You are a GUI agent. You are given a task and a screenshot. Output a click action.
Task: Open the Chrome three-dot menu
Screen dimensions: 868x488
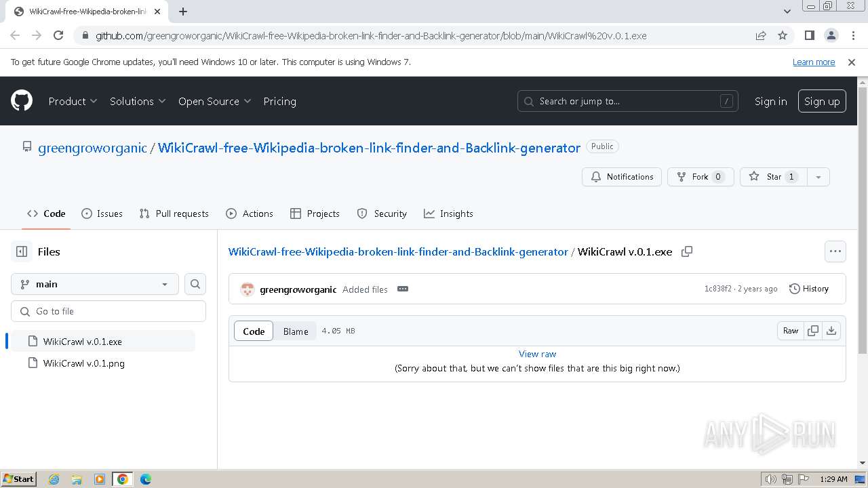853,35
